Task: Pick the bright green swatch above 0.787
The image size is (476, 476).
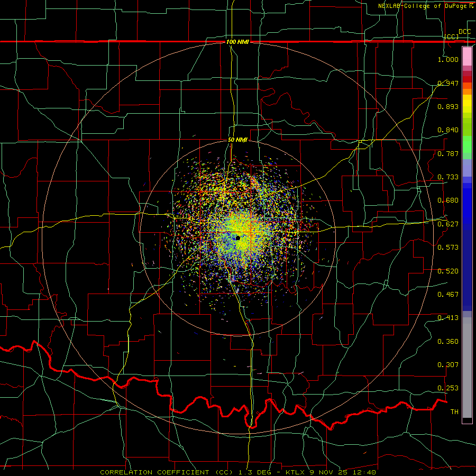Action: pos(467,144)
